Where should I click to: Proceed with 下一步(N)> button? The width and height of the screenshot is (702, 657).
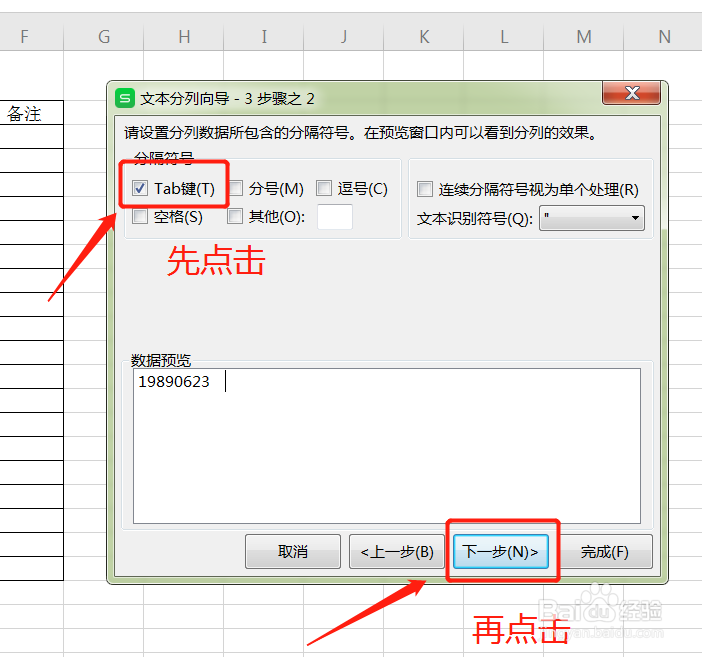501,551
